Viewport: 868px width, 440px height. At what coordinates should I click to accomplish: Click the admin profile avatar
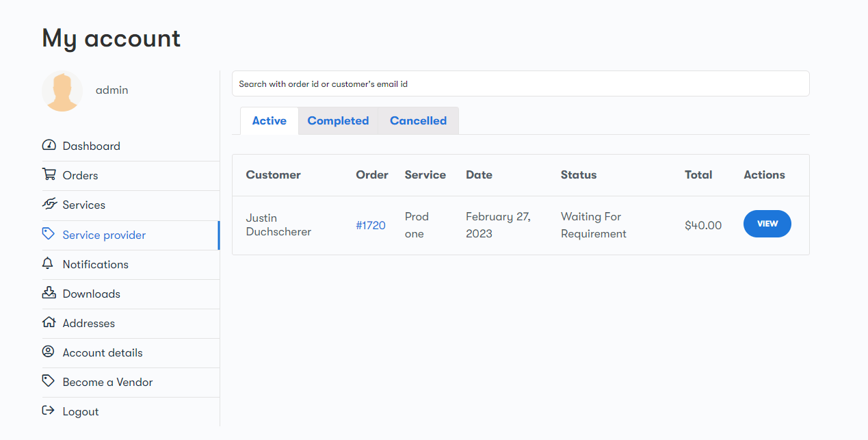(62, 90)
